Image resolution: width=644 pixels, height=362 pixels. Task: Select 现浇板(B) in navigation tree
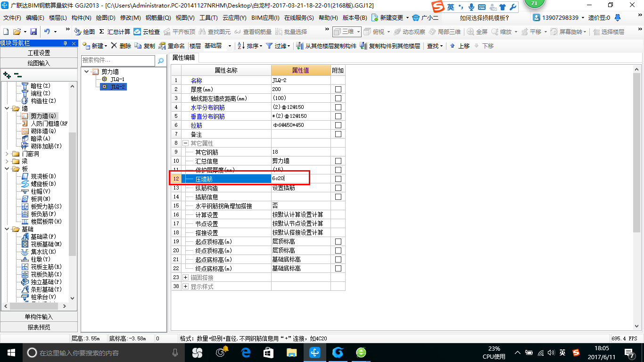point(39,176)
